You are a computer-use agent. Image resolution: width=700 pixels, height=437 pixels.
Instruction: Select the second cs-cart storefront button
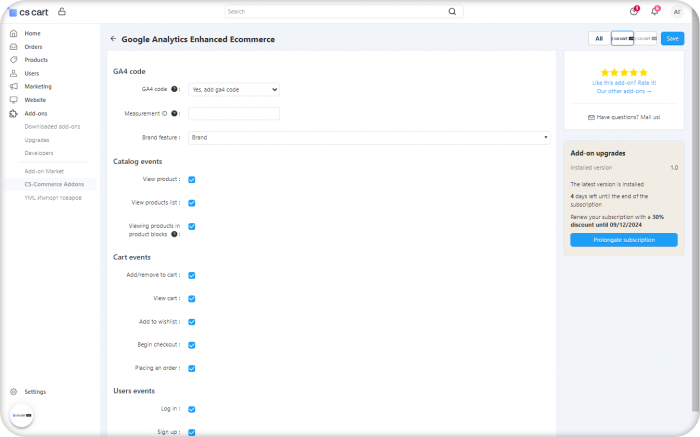(646, 38)
